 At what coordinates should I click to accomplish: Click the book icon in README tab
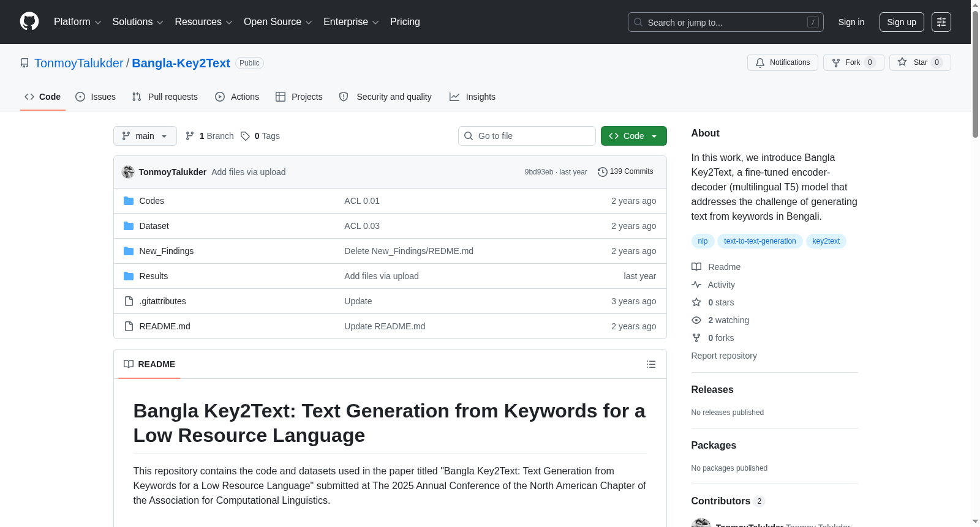129,364
